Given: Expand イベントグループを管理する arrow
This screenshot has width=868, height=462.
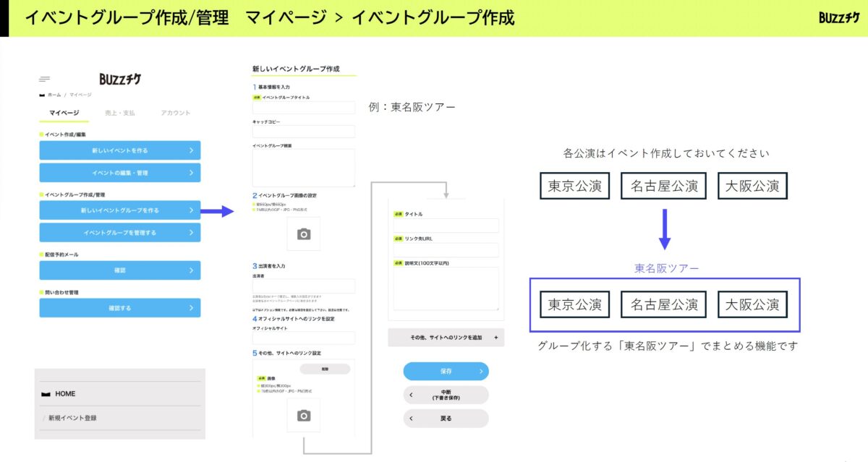Looking at the screenshot, I should (x=191, y=233).
